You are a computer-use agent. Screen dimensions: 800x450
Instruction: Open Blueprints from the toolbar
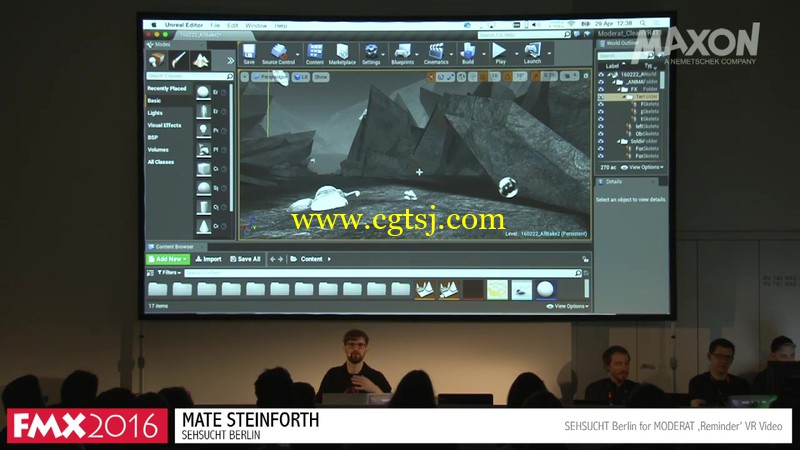click(x=403, y=53)
